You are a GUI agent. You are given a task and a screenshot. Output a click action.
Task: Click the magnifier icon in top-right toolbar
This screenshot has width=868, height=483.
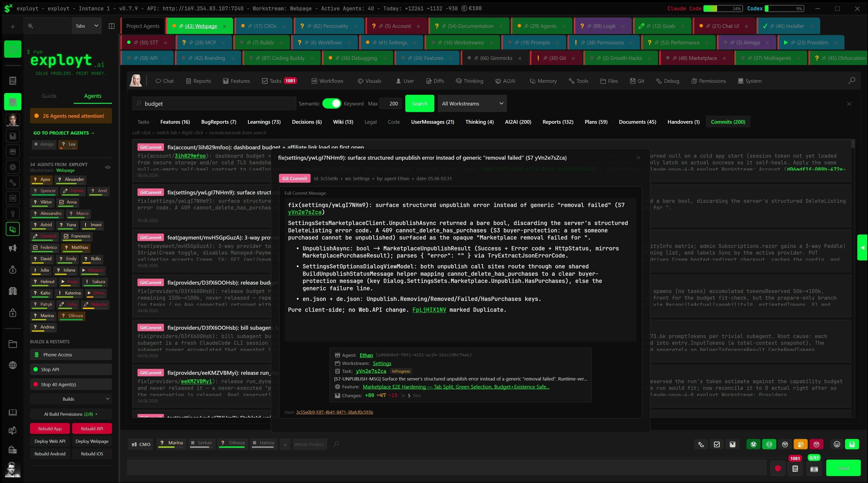851,81
